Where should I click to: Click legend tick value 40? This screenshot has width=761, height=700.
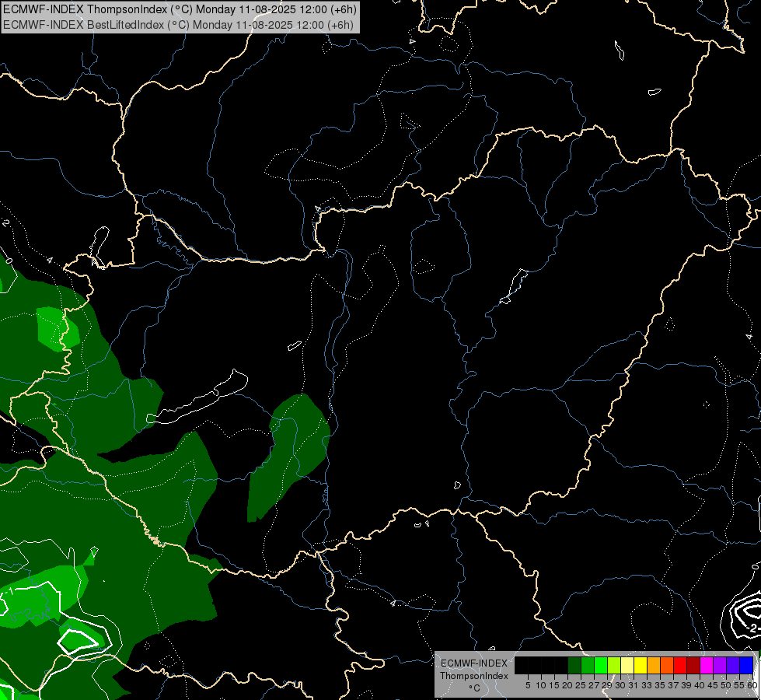(700, 685)
